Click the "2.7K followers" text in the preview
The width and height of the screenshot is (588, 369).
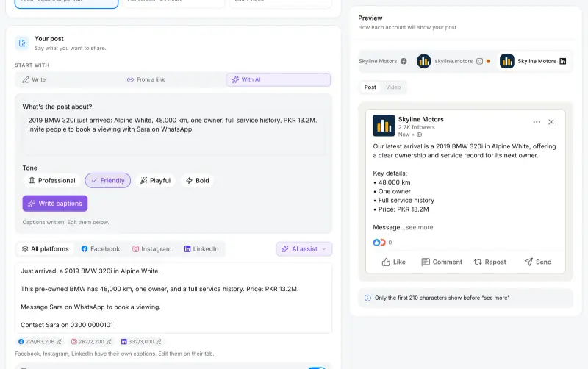click(416, 127)
